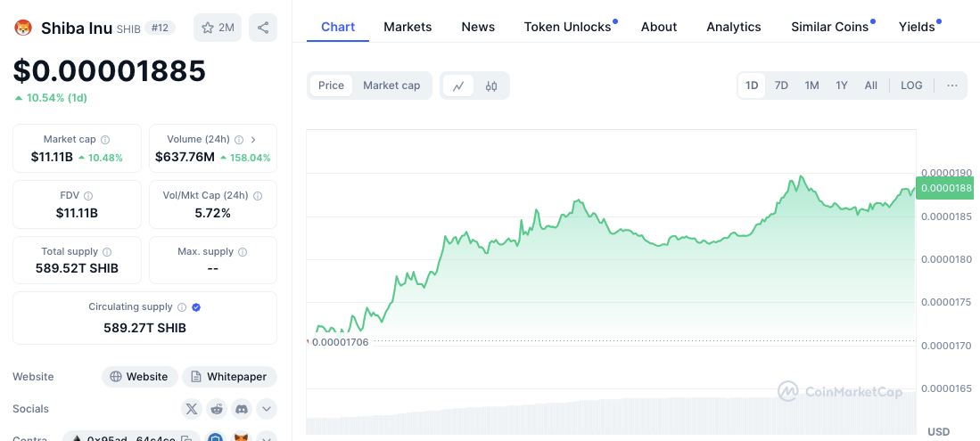Screen dimensions: 980x441
Task: Click the MetaMask fox icon
Action: [x=242, y=438]
